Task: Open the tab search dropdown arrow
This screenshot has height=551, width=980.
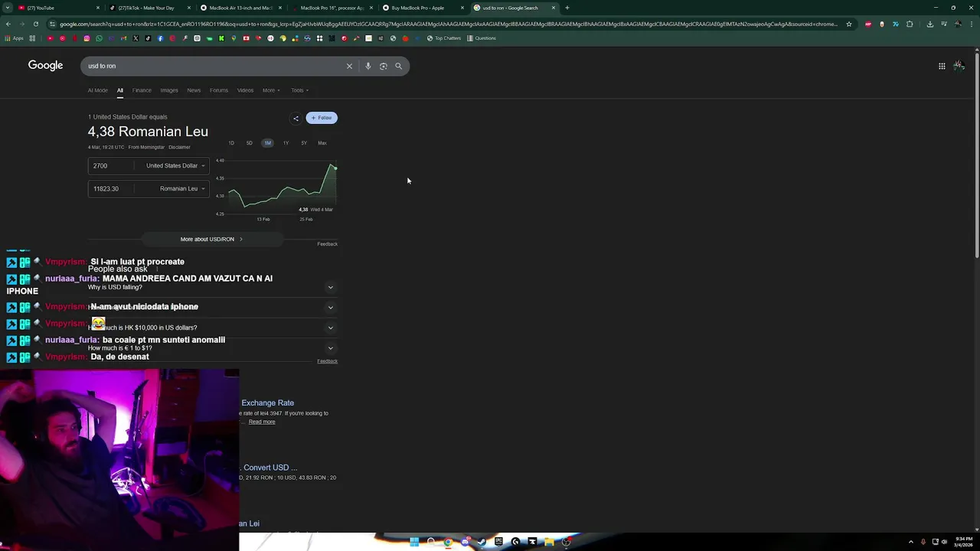Action: tap(8, 8)
